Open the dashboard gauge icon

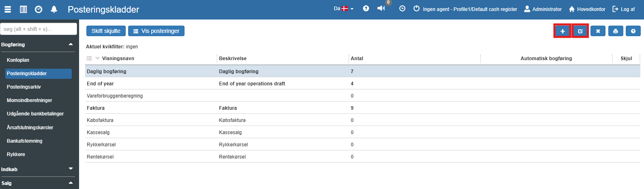pos(39,9)
